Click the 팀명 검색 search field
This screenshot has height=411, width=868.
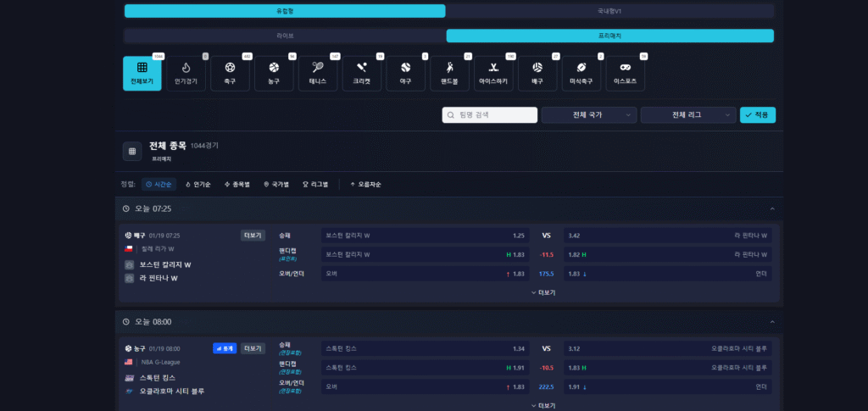click(x=490, y=114)
